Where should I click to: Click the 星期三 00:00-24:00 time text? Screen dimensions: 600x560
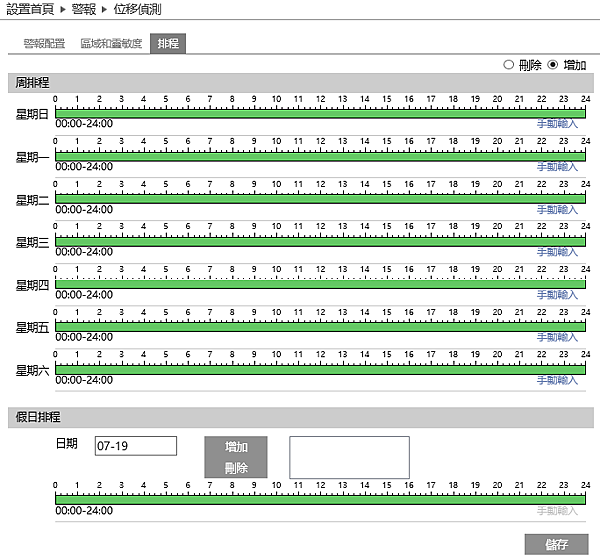84,252
